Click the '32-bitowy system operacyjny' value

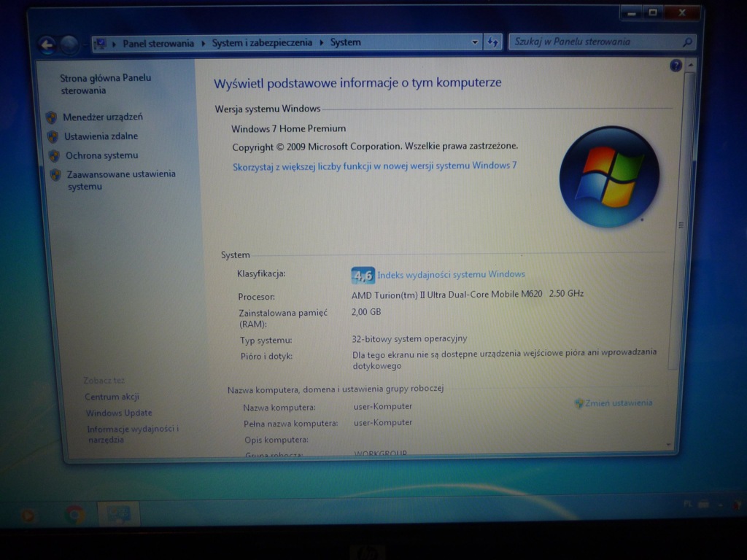(x=409, y=339)
